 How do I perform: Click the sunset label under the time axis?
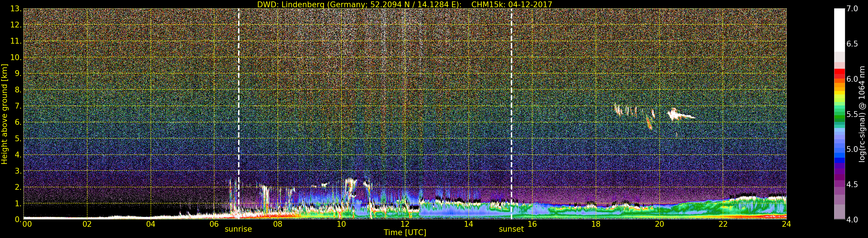511,229
